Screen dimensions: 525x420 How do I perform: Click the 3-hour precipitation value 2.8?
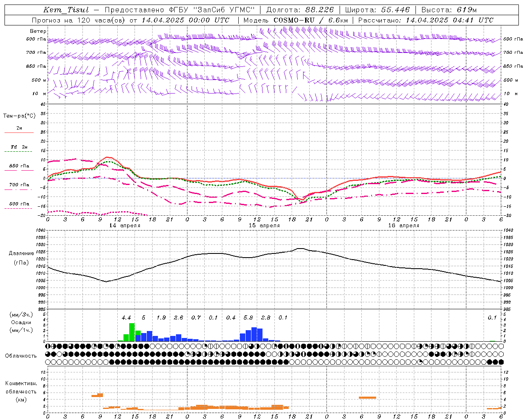pyautogui.click(x=266, y=318)
